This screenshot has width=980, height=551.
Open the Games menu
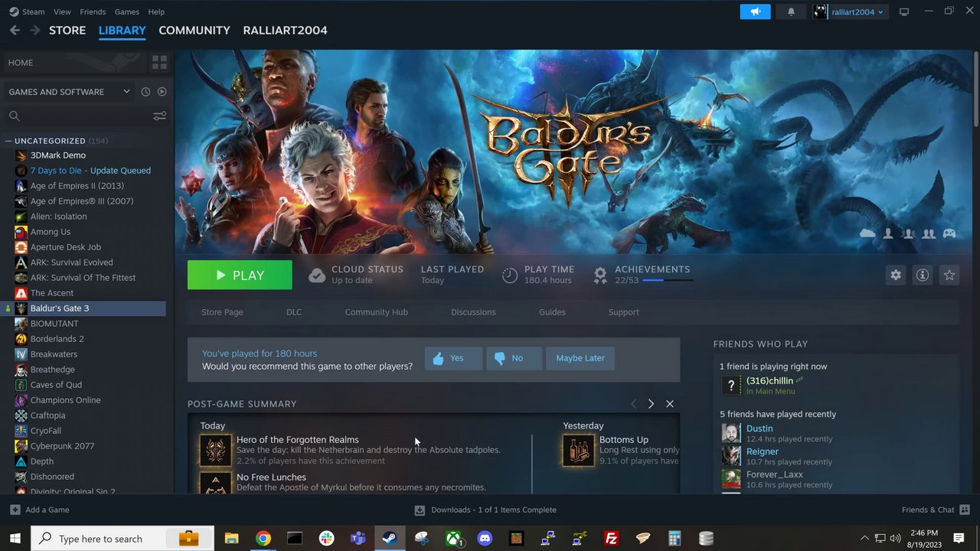(126, 11)
